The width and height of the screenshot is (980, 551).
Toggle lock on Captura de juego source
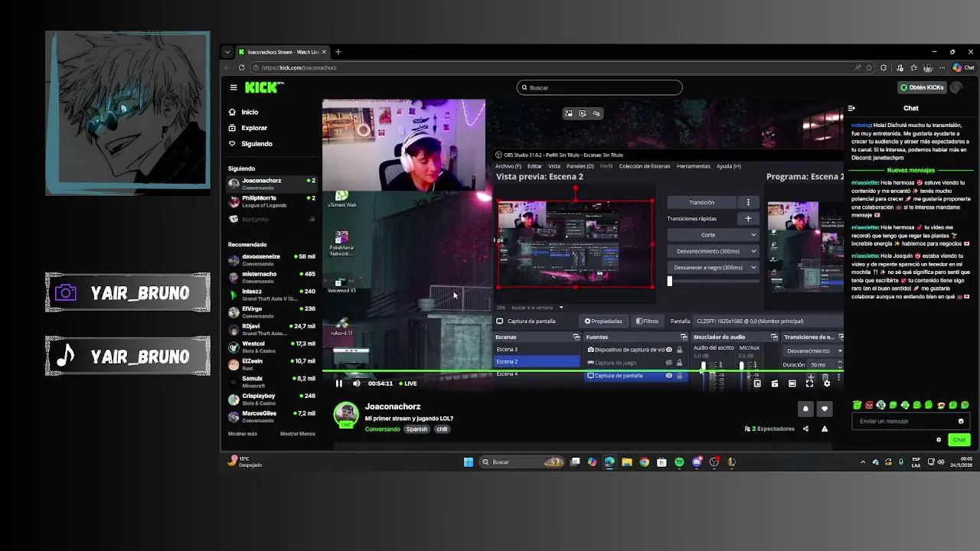tap(679, 363)
